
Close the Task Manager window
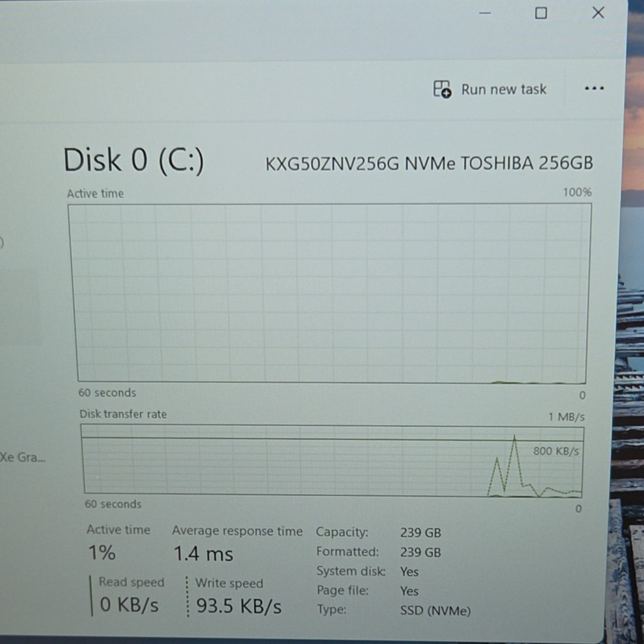[598, 12]
